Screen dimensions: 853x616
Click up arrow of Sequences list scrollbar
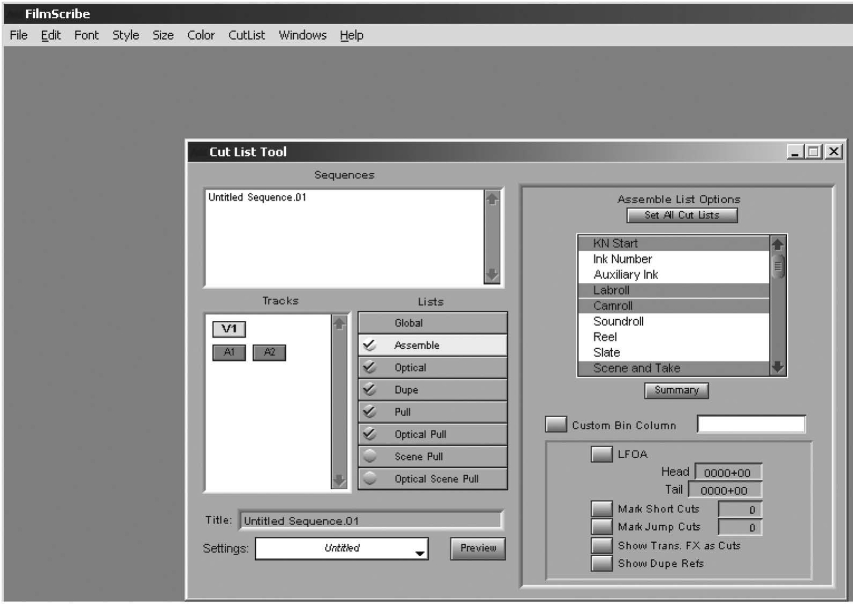pos(492,199)
